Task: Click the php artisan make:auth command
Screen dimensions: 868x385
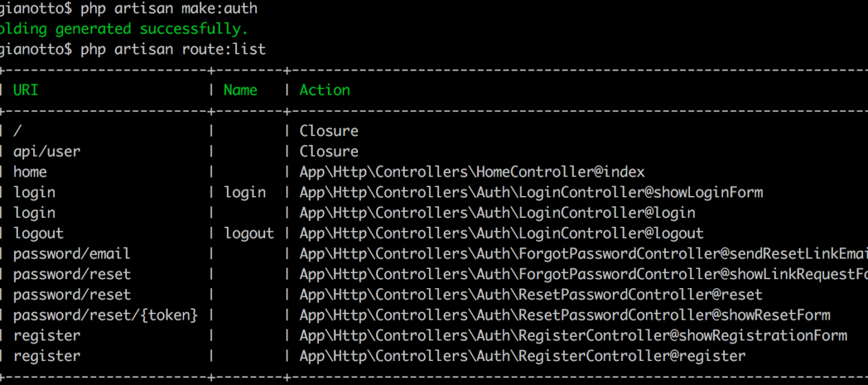Action: (x=169, y=9)
